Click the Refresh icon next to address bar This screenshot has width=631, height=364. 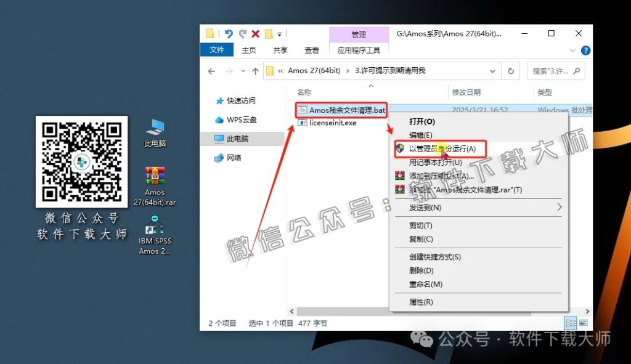511,71
